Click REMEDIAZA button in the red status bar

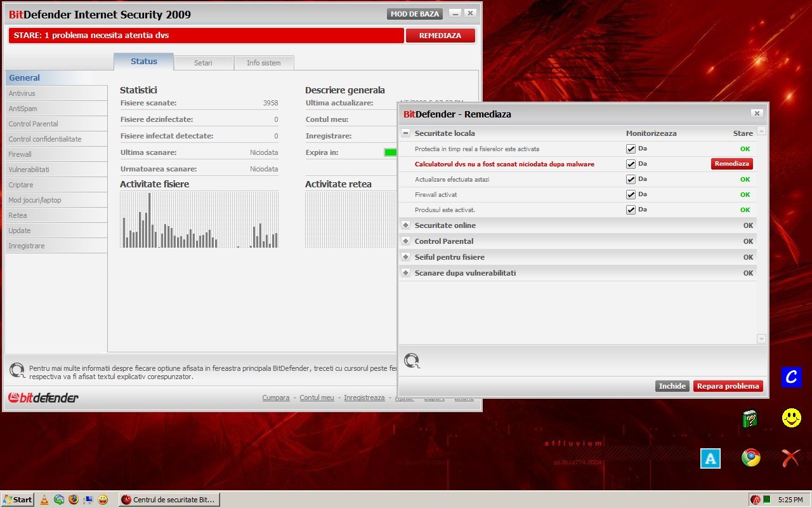(x=440, y=36)
